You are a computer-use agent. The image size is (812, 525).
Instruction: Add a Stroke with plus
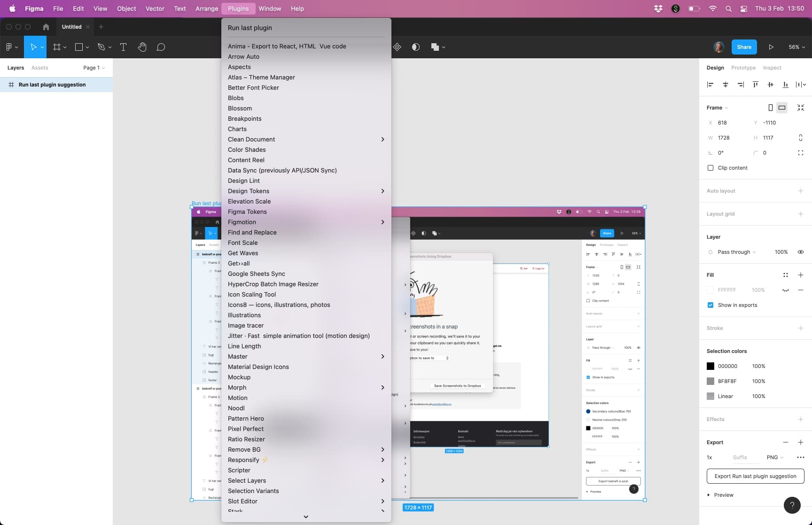tap(801, 328)
